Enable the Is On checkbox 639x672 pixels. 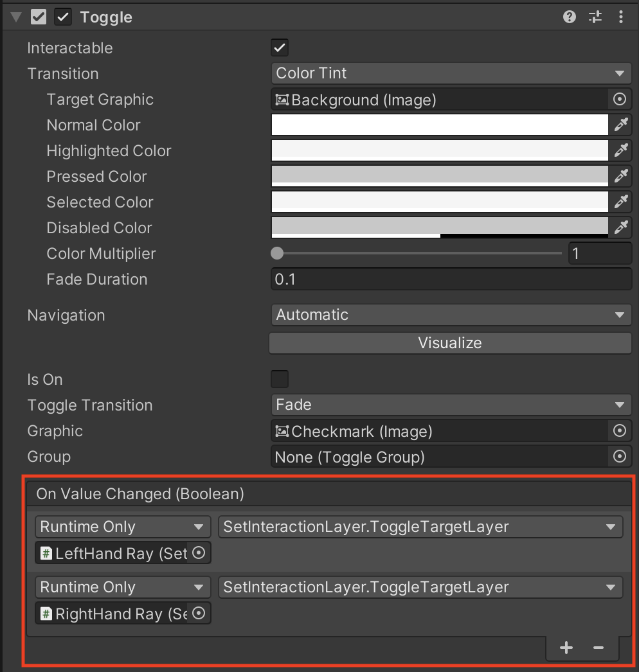280,379
